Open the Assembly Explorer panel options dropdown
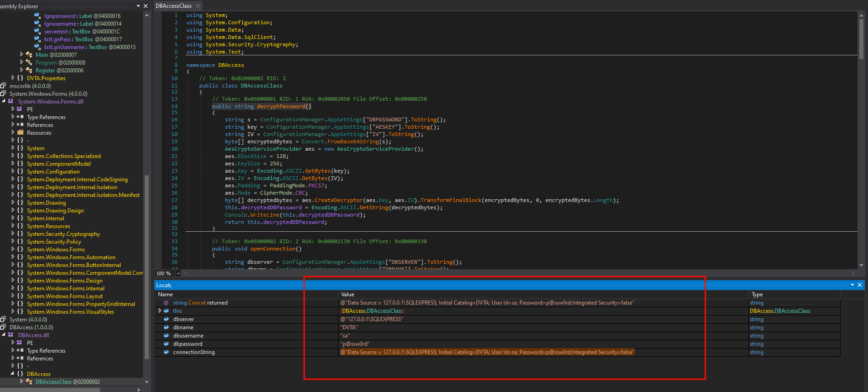The width and height of the screenshot is (868, 392). coord(138,6)
